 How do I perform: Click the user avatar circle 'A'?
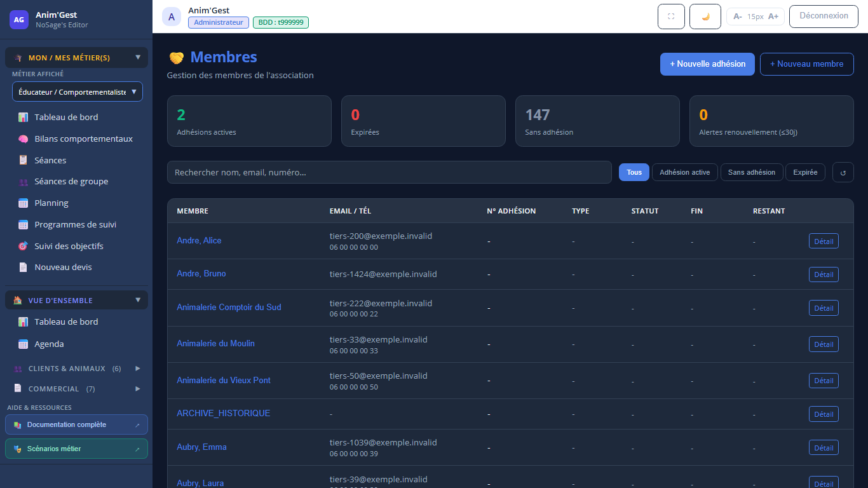coord(172,17)
